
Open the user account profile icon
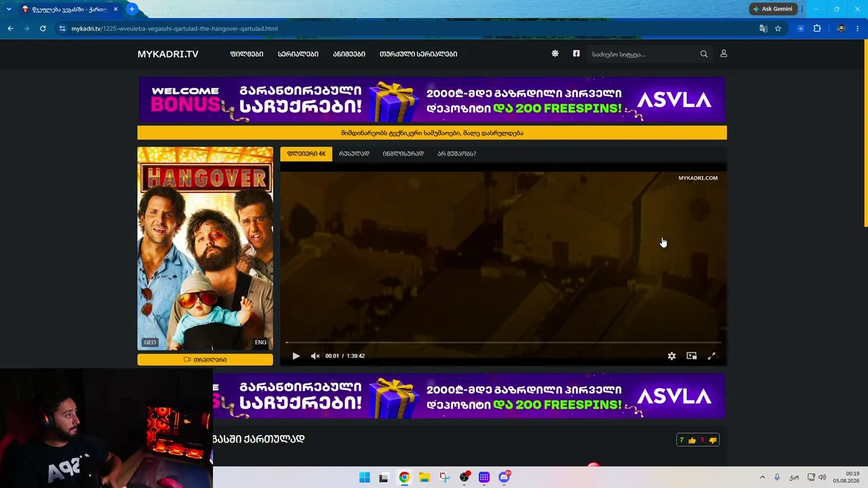coord(724,54)
